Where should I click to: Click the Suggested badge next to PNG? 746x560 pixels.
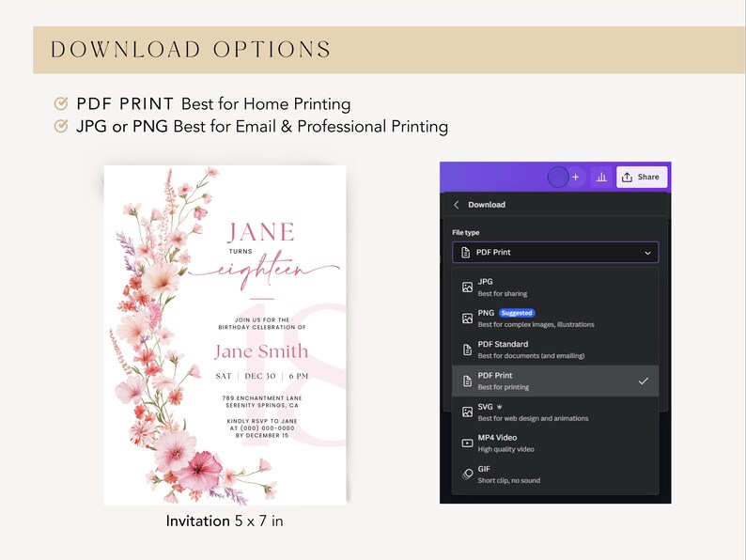coord(517,313)
